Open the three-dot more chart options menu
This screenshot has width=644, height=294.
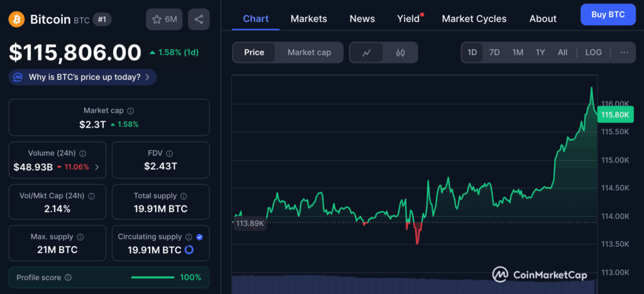point(624,52)
